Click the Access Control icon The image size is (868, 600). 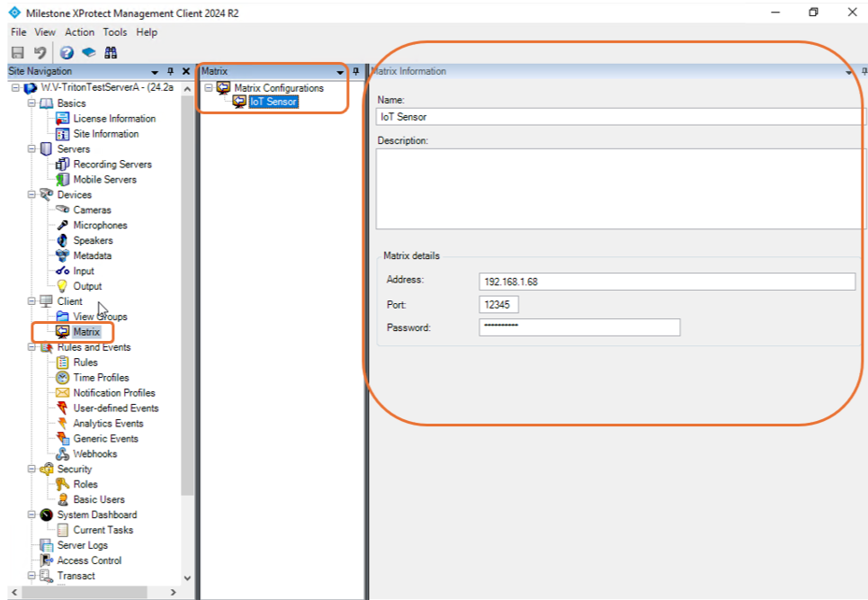coord(47,560)
